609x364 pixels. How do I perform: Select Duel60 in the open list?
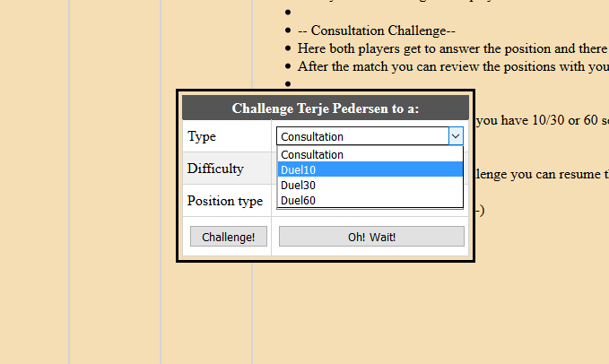[370, 200]
